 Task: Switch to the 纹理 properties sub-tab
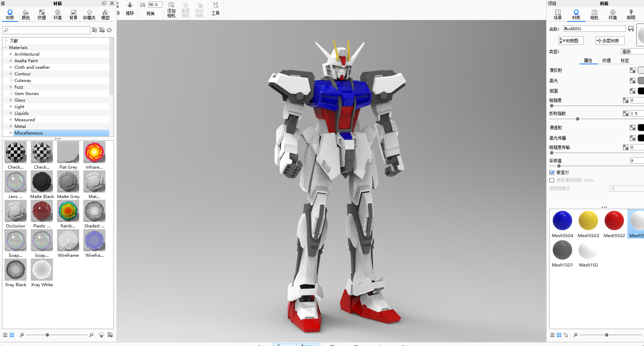pyautogui.click(x=606, y=60)
